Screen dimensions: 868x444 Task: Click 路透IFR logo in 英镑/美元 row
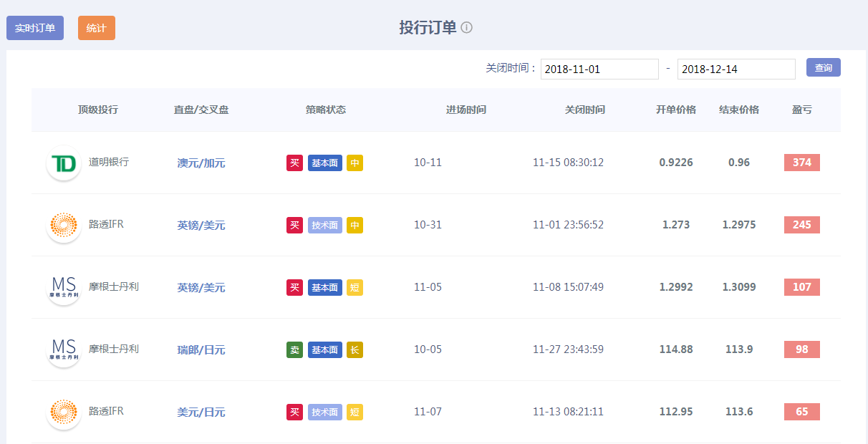click(64, 225)
